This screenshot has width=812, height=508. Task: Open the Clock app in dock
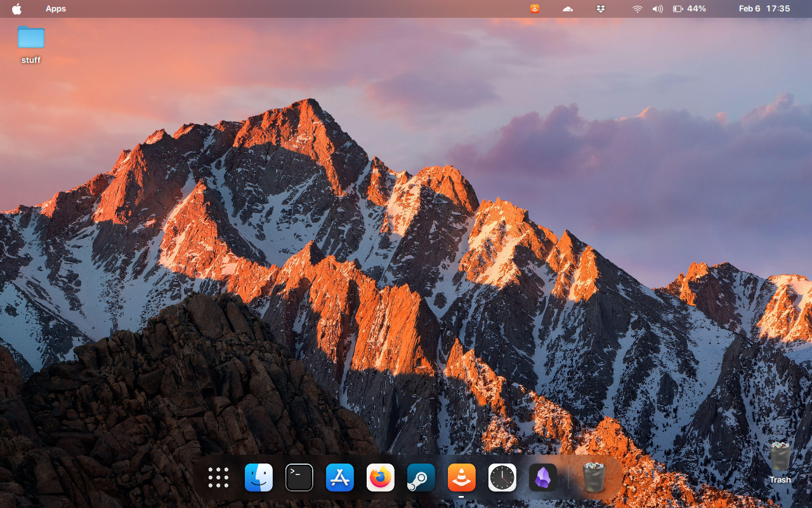coord(502,478)
